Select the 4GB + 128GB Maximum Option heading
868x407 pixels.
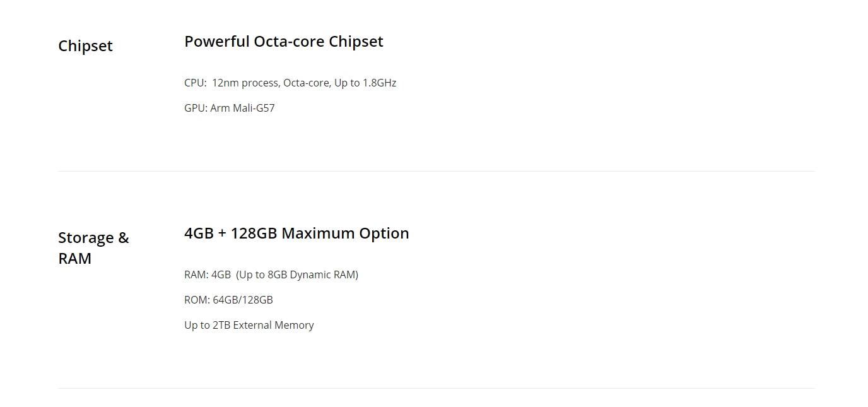click(296, 233)
